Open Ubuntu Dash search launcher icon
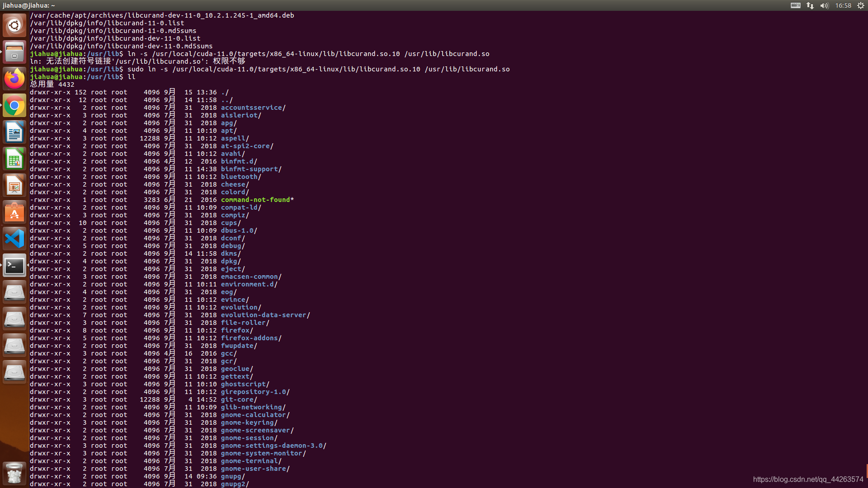 click(x=14, y=25)
